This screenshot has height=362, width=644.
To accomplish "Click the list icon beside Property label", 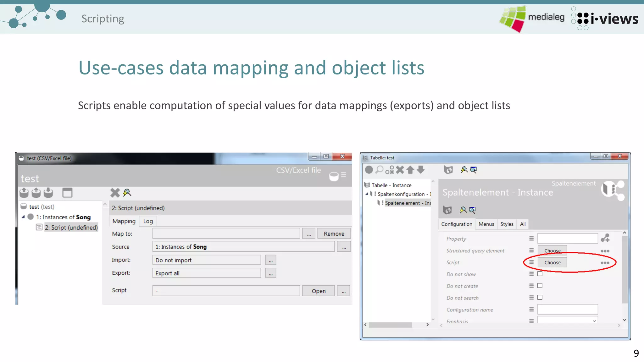I will (531, 239).
